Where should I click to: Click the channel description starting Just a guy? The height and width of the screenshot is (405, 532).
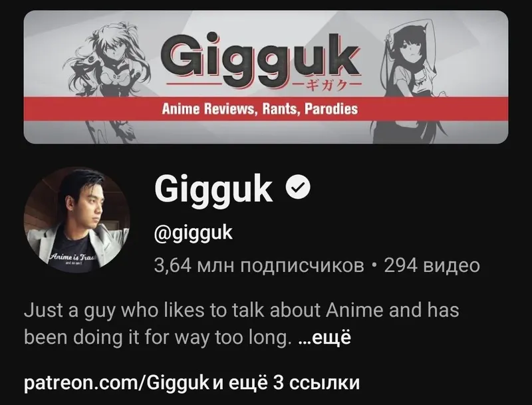pos(241,324)
